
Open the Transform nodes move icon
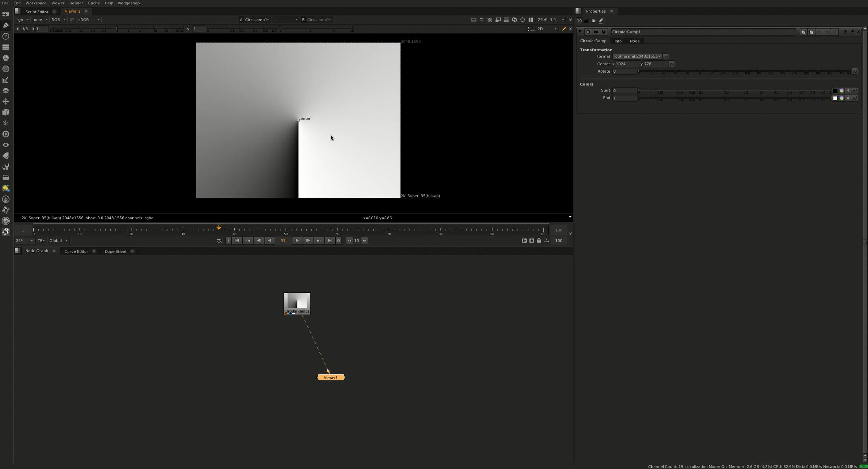(6, 102)
